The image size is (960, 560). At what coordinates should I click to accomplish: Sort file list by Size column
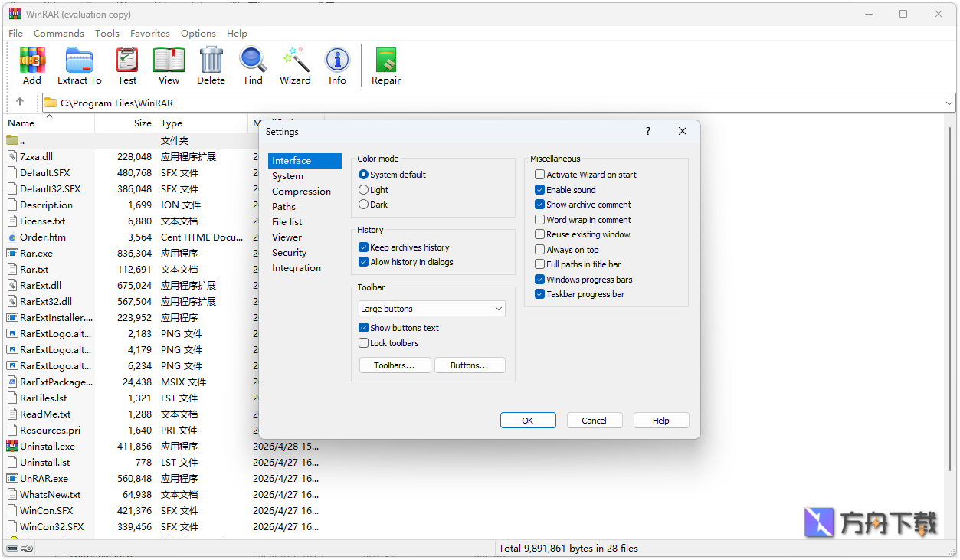(126, 123)
